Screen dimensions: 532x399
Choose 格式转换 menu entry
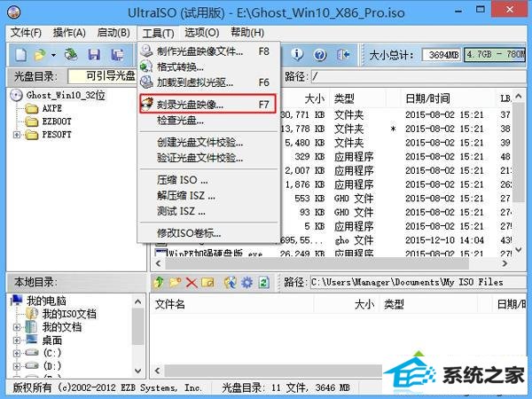click(208, 66)
